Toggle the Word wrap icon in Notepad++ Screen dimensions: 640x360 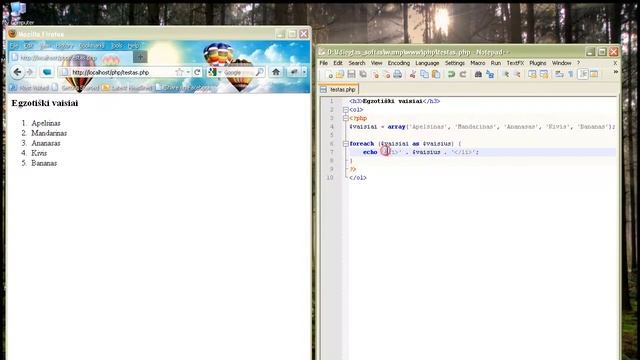tap(559, 74)
